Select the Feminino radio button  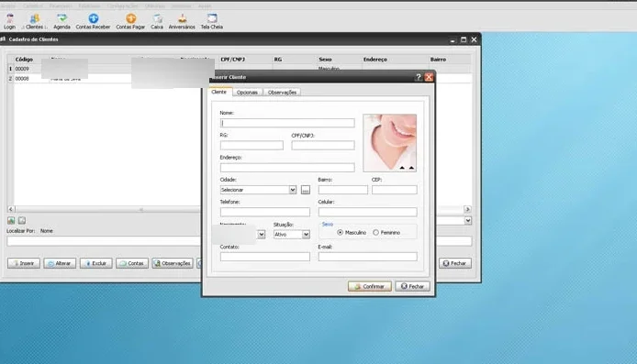point(375,233)
